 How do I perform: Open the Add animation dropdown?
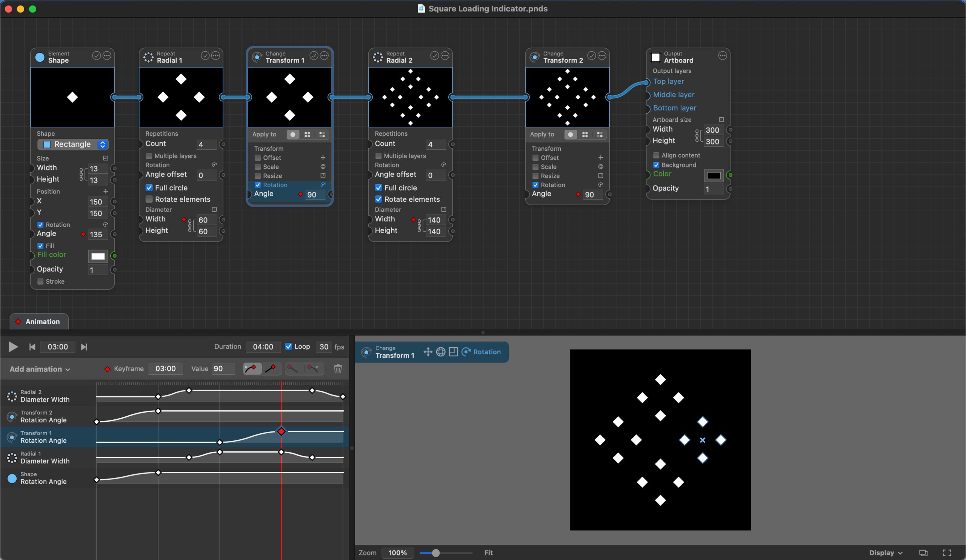tap(40, 369)
